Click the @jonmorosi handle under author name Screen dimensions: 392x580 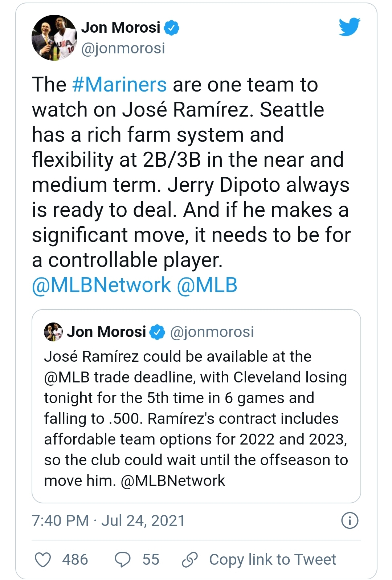pos(123,48)
